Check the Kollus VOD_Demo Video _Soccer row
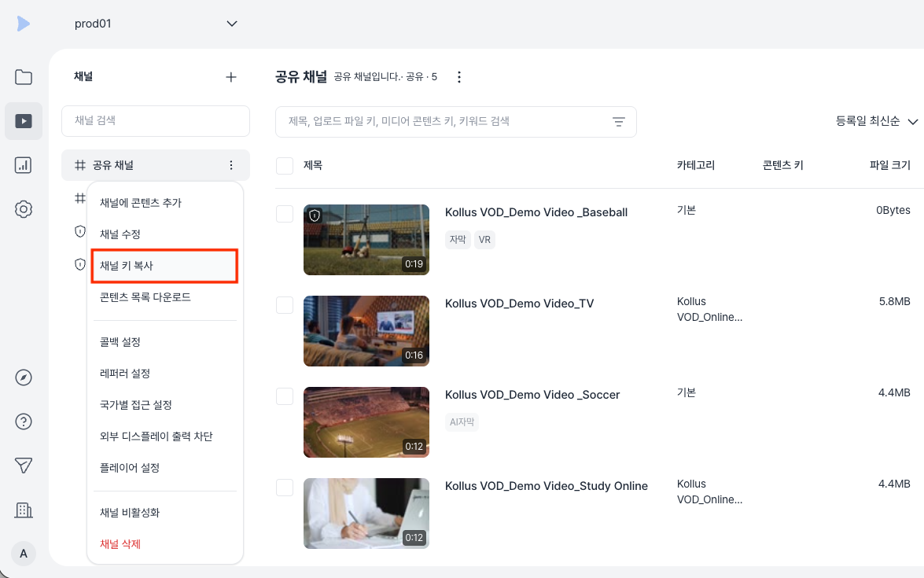Image resolution: width=924 pixels, height=578 pixels. click(x=285, y=396)
